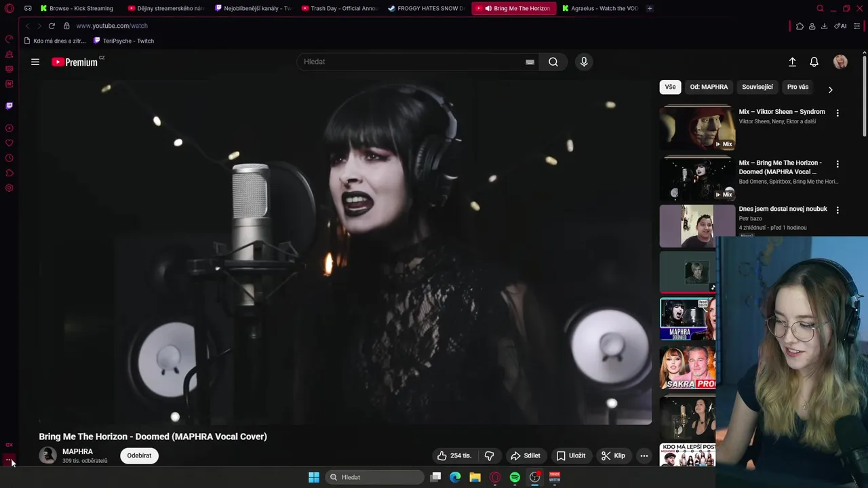This screenshot has height=488, width=868.
Task: Select the Vše filter chip
Action: [x=670, y=87]
